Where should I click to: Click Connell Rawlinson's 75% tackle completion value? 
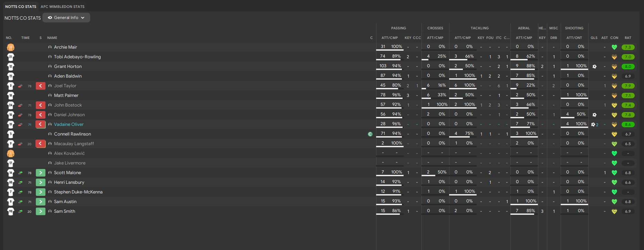469,133
